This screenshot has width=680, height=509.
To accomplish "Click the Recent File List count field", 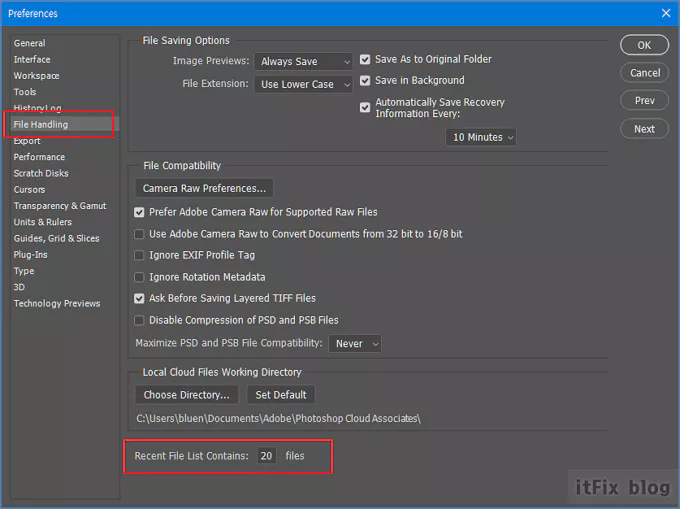I will pos(266,456).
